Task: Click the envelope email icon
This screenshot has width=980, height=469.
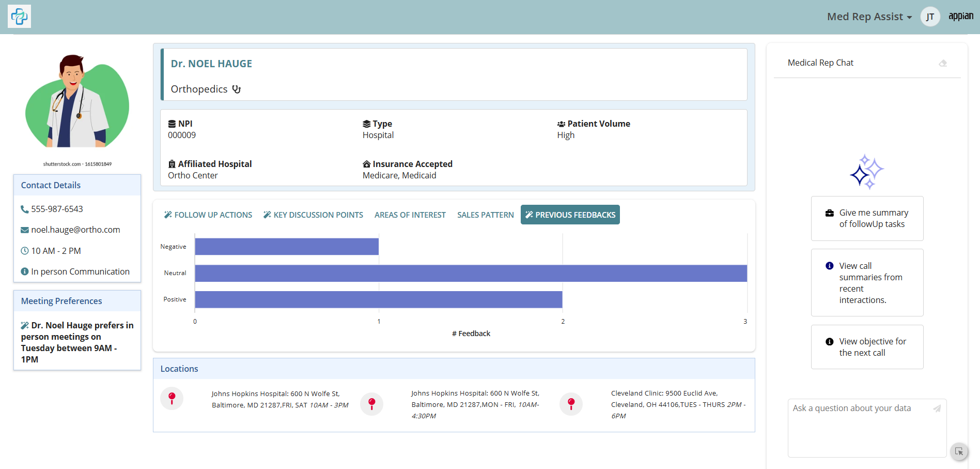Action: coord(24,230)
